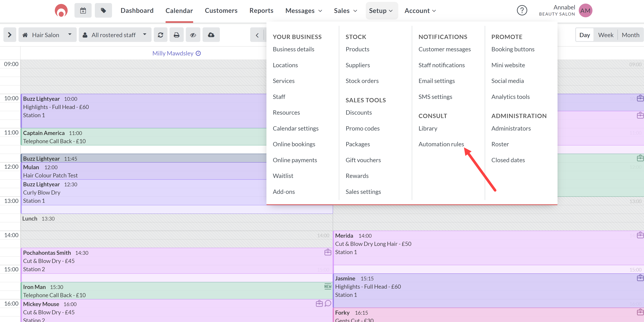Open Gift vouchers in Sales Tools
Viewport: 644px width, 322px height.
point(363,160)
